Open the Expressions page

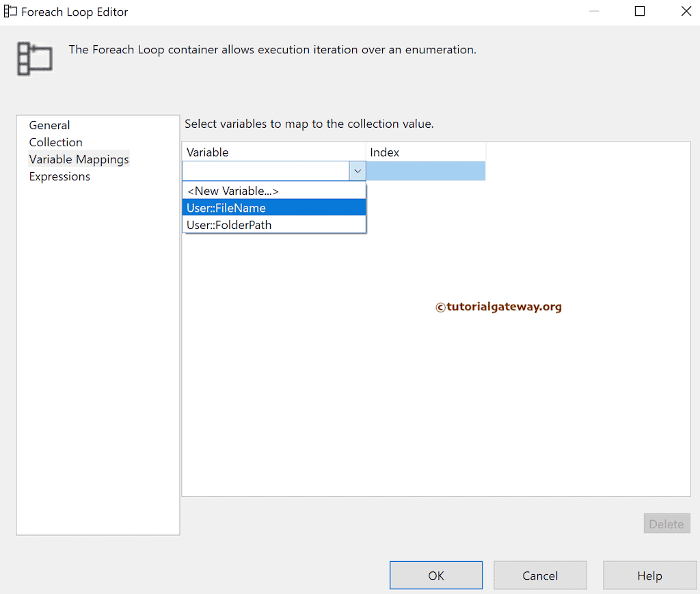59,177
